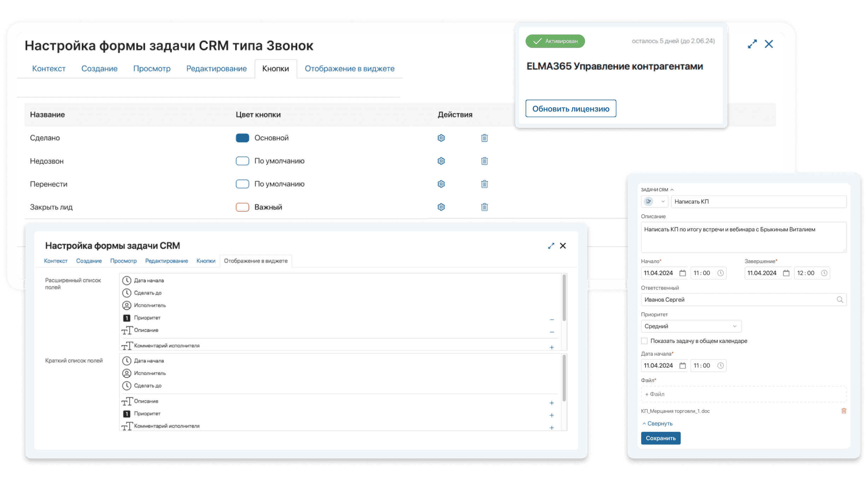The height and width of the screenshot is (481, 868).
Task: Add Комментарий исполнителя to extended field list
Action: pyautogui.click(x=551, y=348)
